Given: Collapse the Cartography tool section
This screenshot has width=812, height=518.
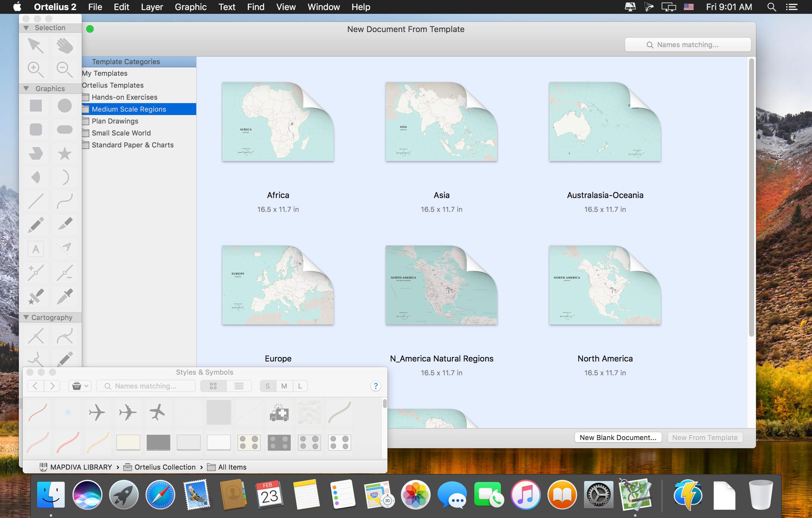Looking at the screenshot, I should tap(26, 317).
